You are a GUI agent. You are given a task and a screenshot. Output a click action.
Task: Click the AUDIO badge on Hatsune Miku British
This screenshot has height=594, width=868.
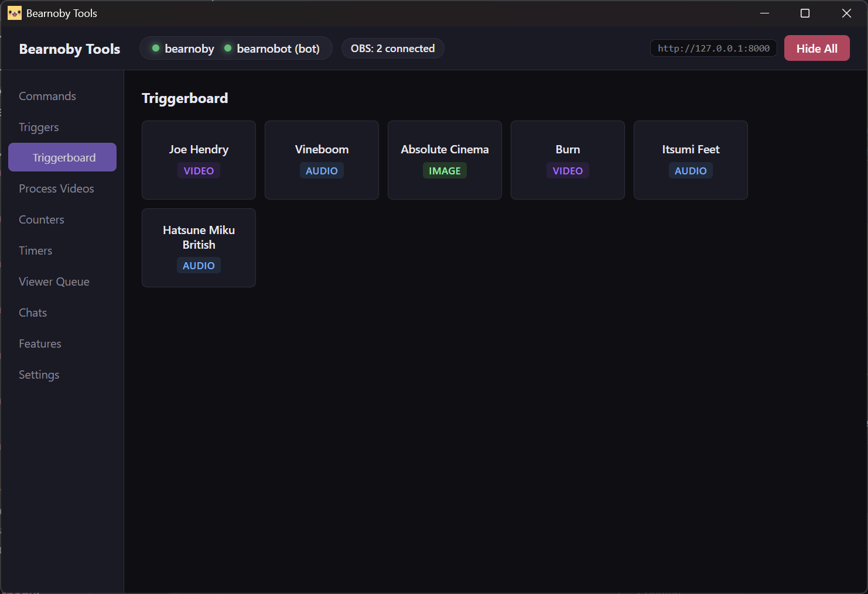[x=199, y=266]
